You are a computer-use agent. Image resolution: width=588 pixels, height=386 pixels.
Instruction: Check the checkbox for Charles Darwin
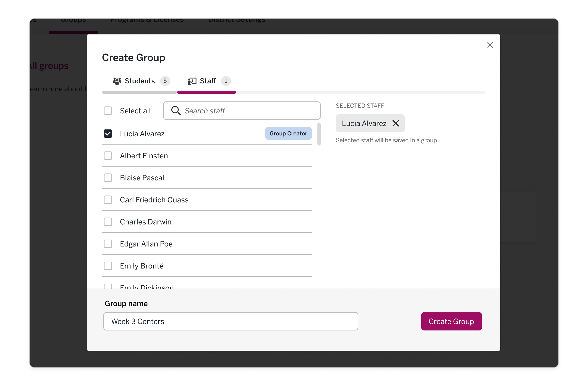[x=108, y=222]
